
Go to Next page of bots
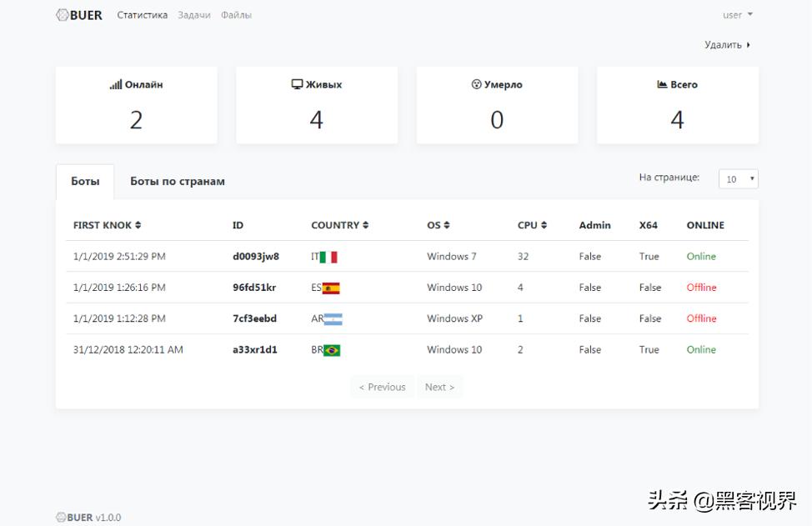[x=439, y=387]
